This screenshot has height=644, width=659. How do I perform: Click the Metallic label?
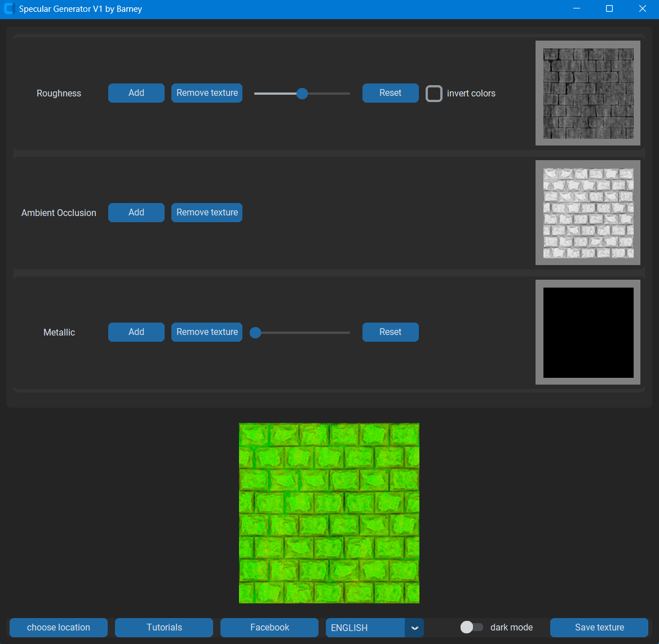59,333
